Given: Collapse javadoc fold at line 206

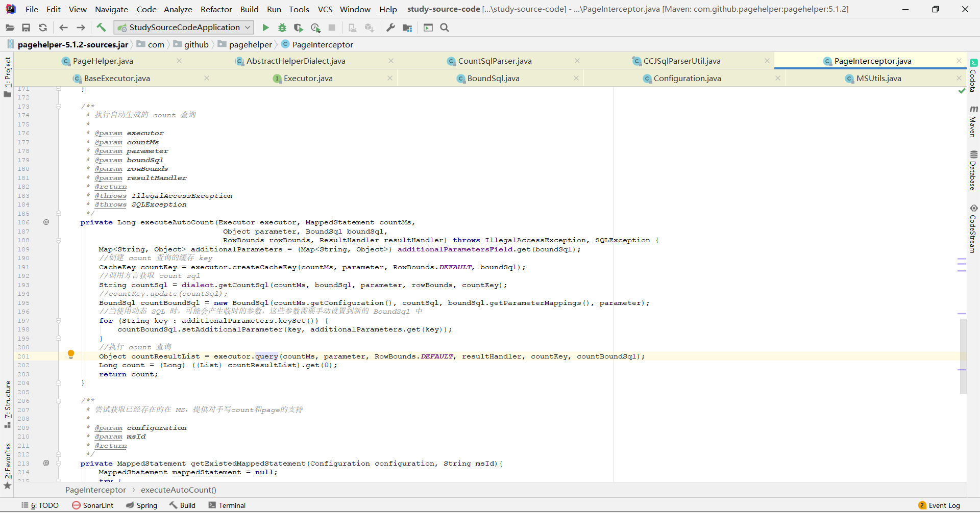Looking at the screenshot, I should tap(59, 401).
